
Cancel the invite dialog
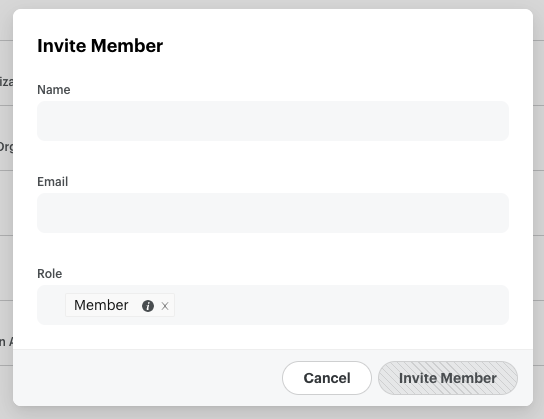pos(327,378)
